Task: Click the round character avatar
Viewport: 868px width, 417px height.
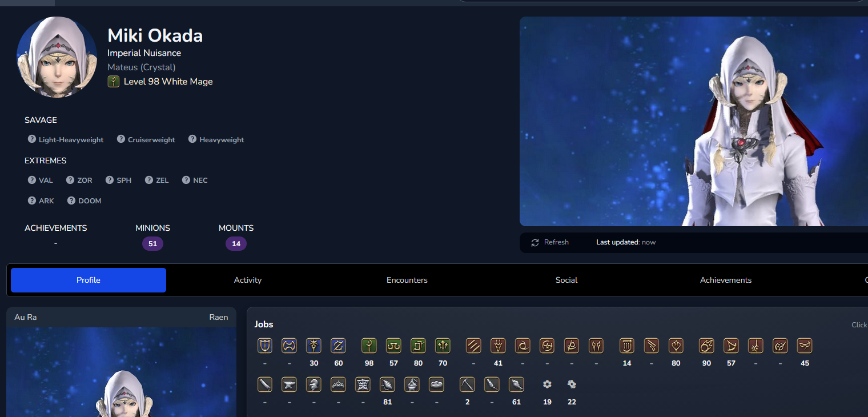Action: [57, 57]
